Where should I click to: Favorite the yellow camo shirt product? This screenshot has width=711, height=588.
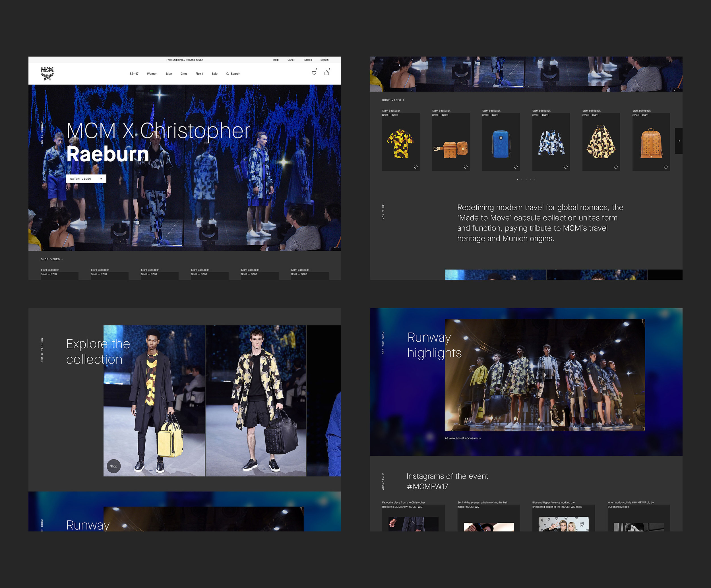416,167
